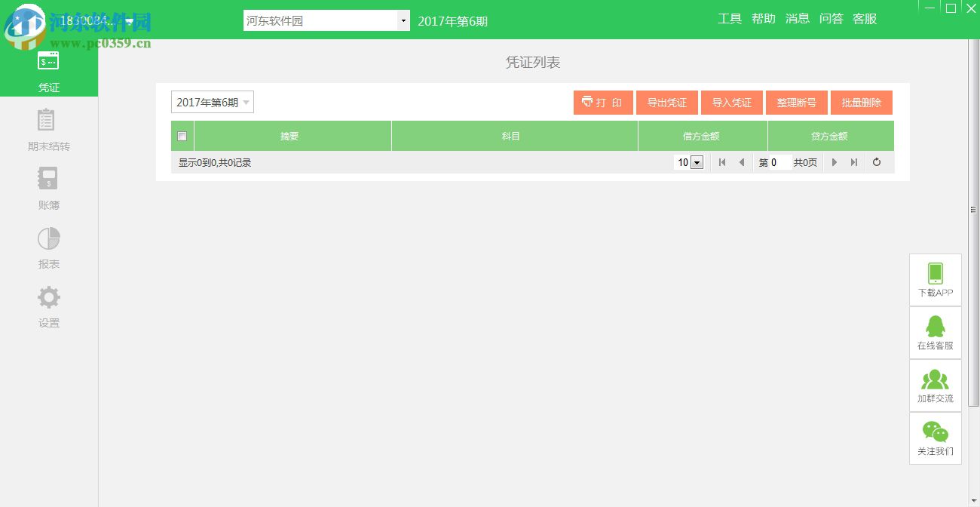The width and height of the screenshot is (980, 507).
Task: Open the 账簿 ledger icon
Action: (x=48, y=179)
